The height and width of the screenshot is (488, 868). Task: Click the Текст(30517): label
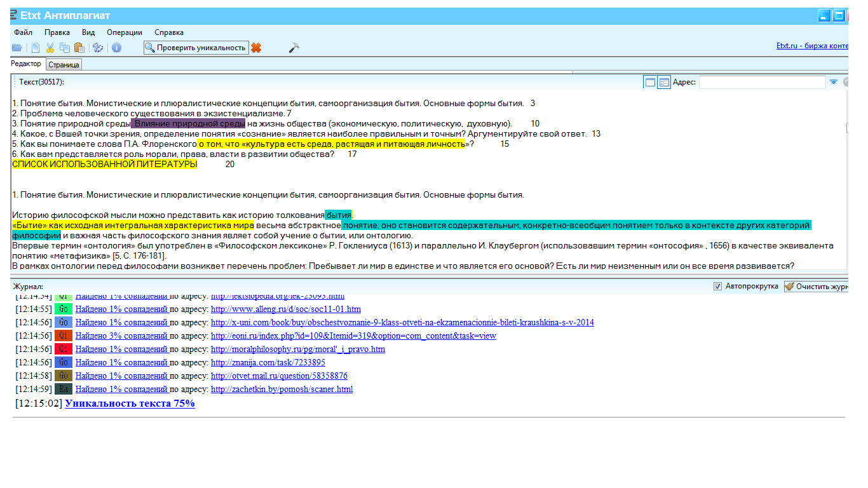(x=41, y=82)
